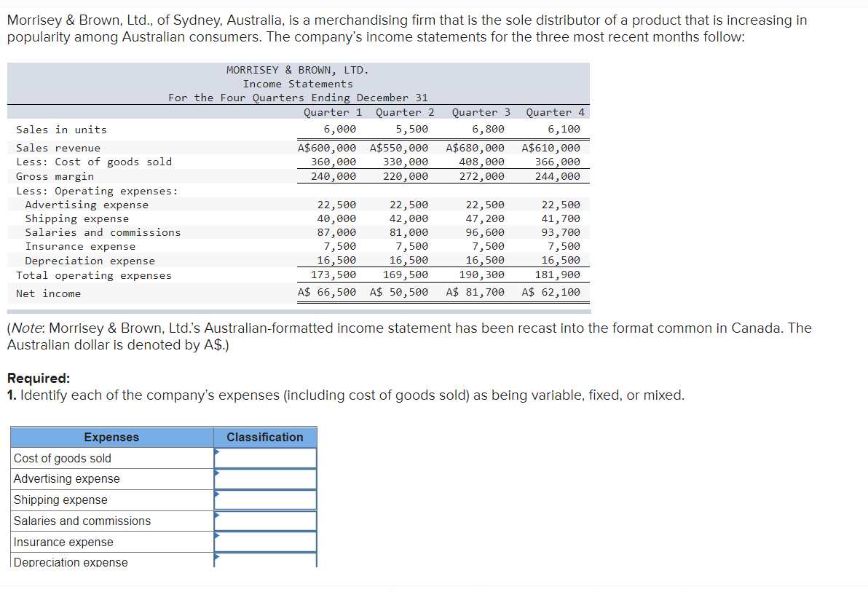Open classification dropdown for Advertising expense
Image resolution: width=868 pixels, height=592 pixels.
265,479
